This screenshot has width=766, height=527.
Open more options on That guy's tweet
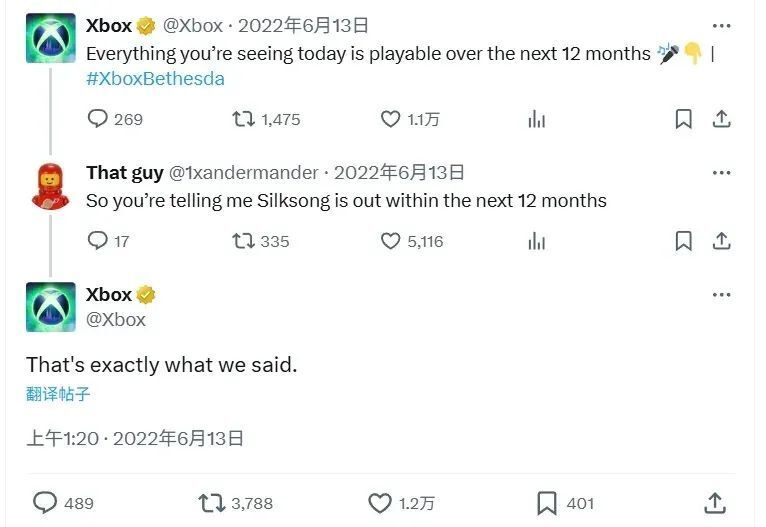point(721,172)
